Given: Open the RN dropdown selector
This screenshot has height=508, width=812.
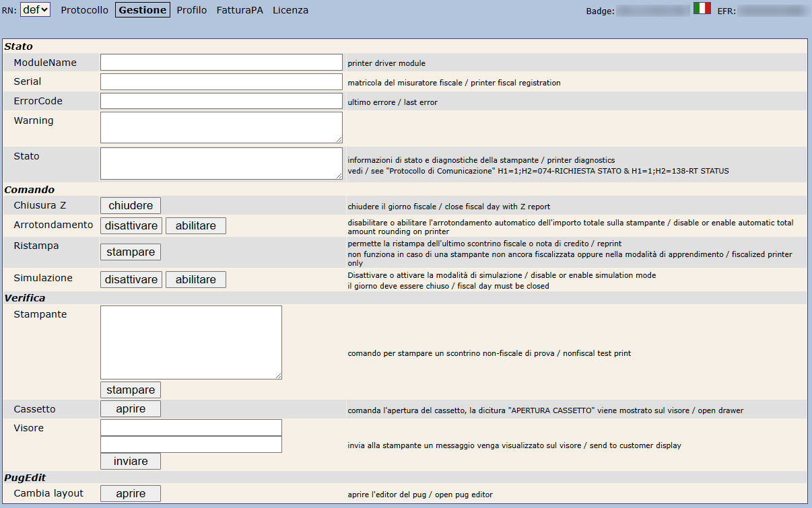Looking at the screenshot, I should pos(35,10).
